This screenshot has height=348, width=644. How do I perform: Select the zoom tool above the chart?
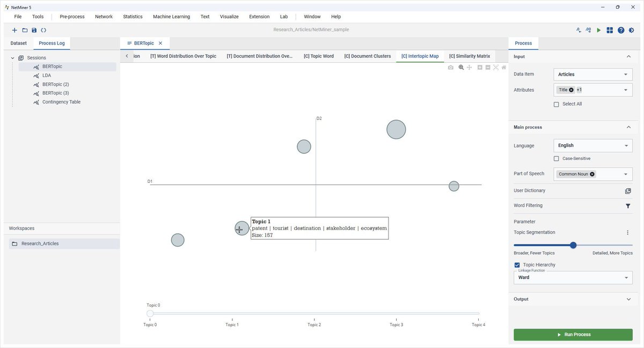coord(461,67)
